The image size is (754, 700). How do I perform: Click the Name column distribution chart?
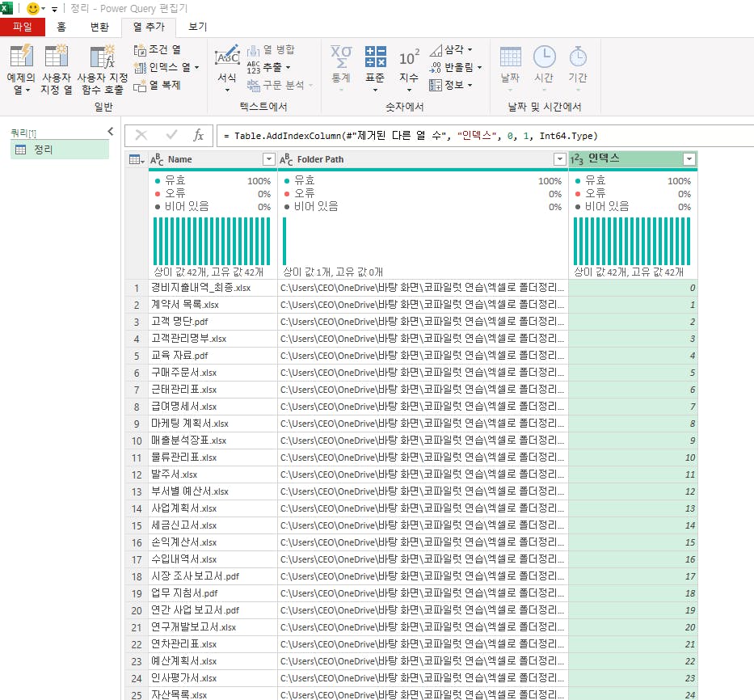212,241
